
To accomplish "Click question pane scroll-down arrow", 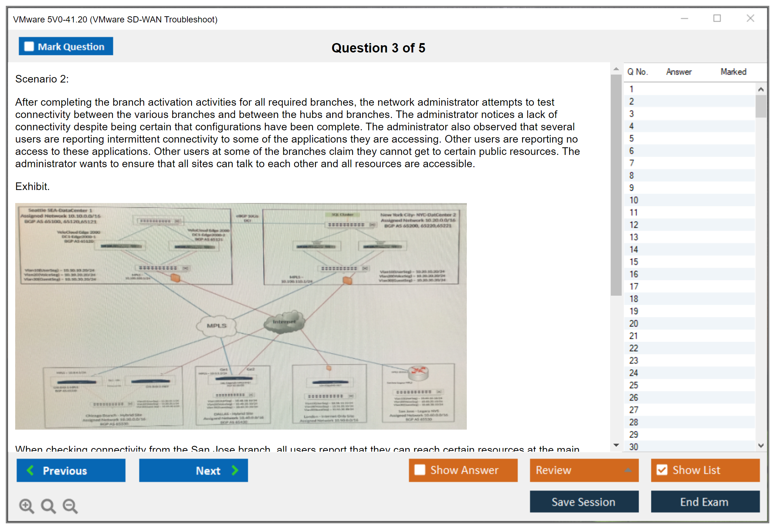I will click(x=616, y=445).
